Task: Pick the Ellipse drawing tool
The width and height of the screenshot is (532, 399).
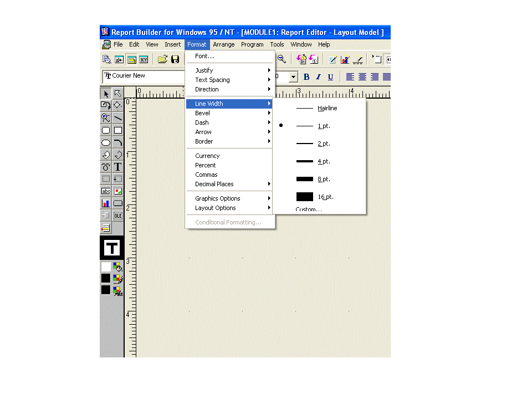Action: (x=106, y=142)
